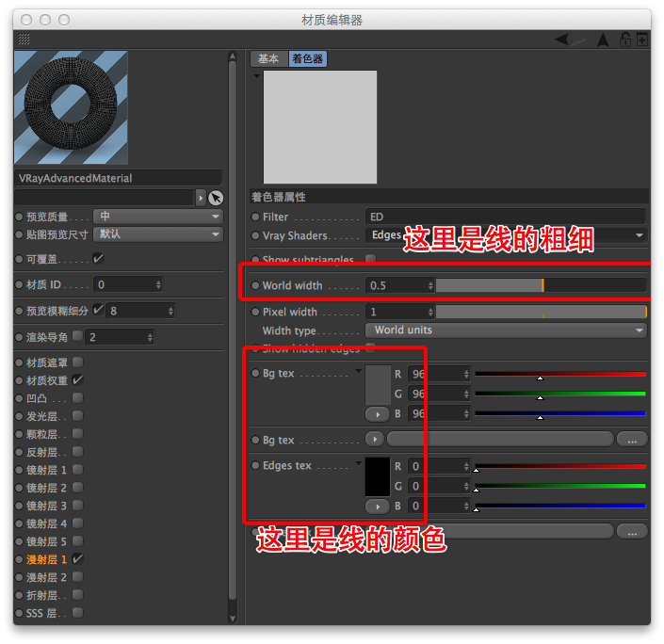This screenshot has height=644, width=664.
Task: Toggle the 可覆盖 checkbox
Action: click(x=98, y=258)
